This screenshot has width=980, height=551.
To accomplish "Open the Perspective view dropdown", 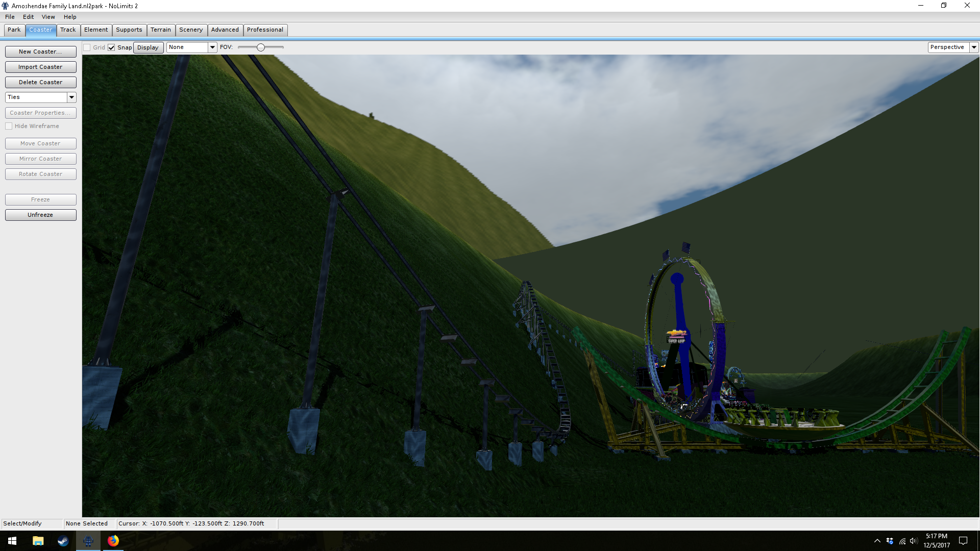I will click(x=974, y=47).
